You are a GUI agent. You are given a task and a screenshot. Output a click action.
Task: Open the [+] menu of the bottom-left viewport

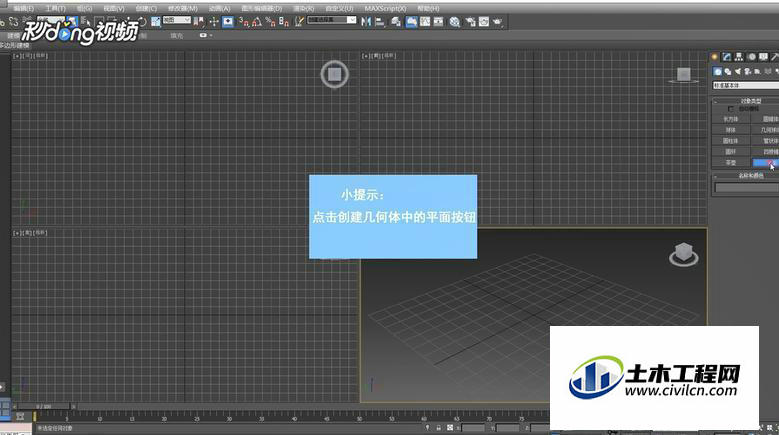tap(17, 233)
